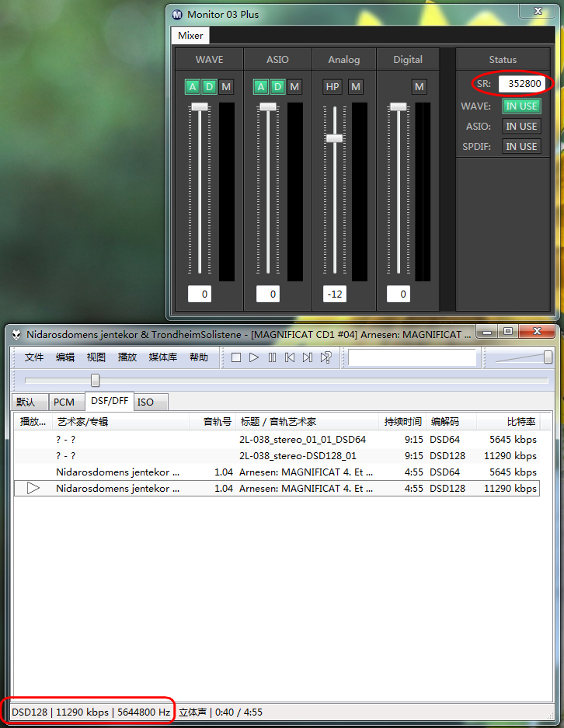Skip to the previous track
Image resolution: width=564 pixels, height=728 pixels.
click(290, 357)
